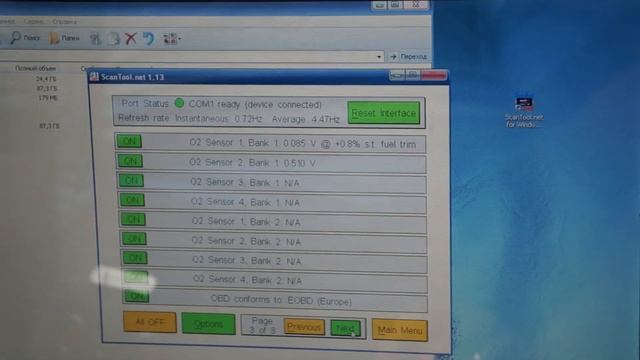Open the Options button in ScanTool

point(209,324)
